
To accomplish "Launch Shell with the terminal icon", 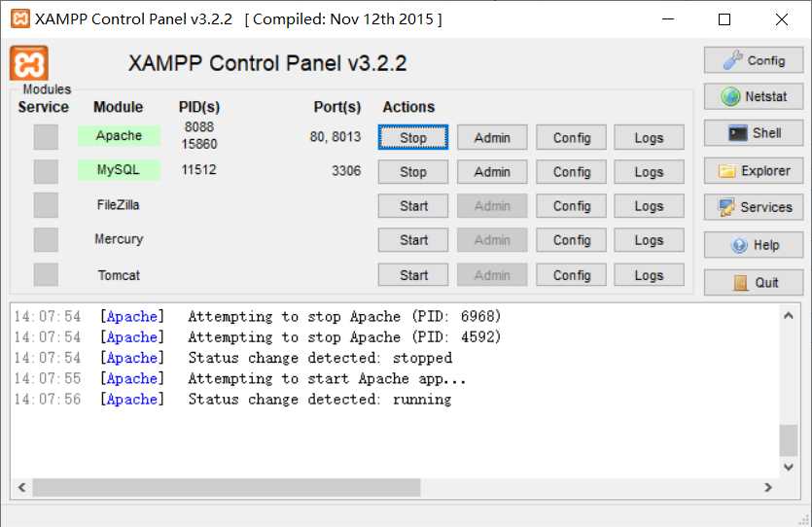I will (754, 133).
